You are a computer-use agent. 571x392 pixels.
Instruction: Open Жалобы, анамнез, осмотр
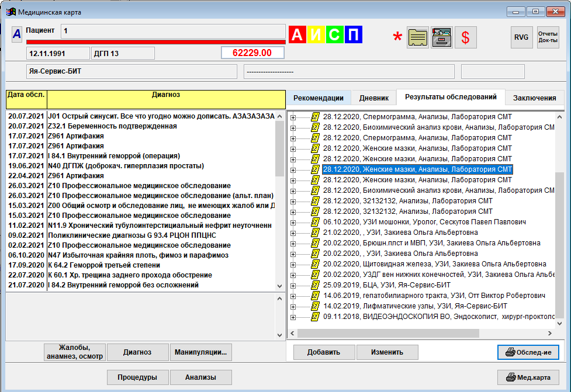point(74,352)
